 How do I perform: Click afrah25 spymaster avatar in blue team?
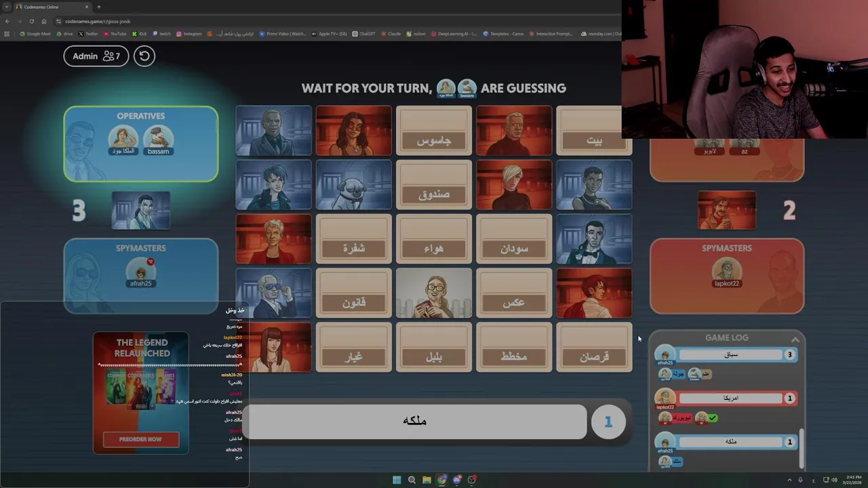coord(141,272)
